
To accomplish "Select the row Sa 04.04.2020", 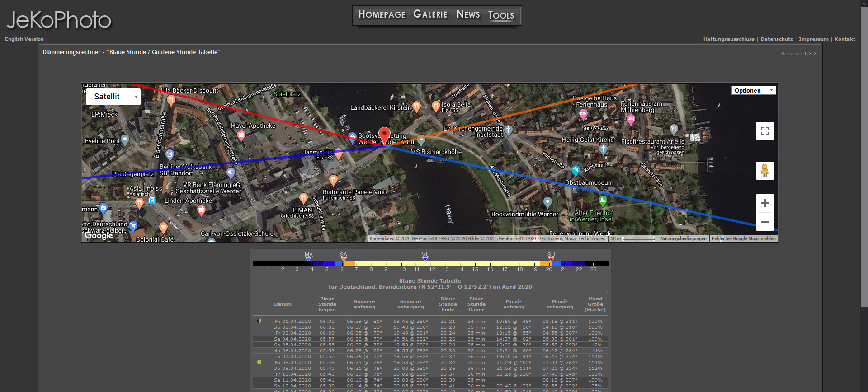I will [x=430, y=339].
